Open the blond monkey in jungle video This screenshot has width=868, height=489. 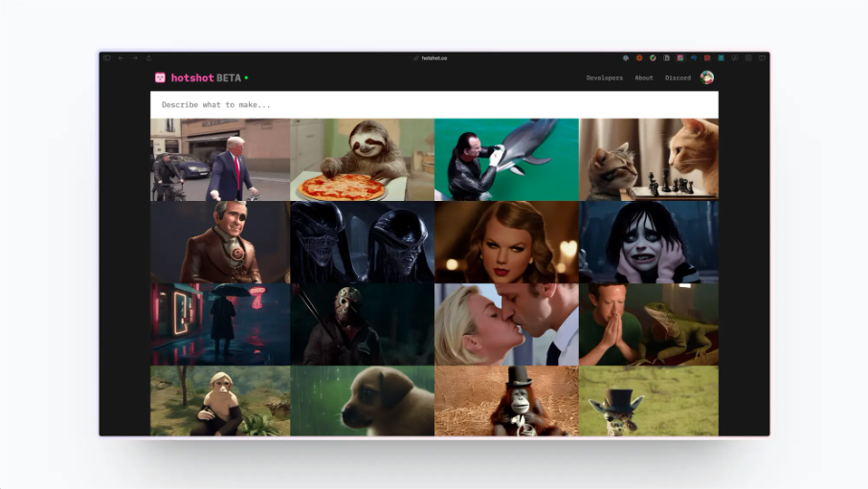(220, 401)
